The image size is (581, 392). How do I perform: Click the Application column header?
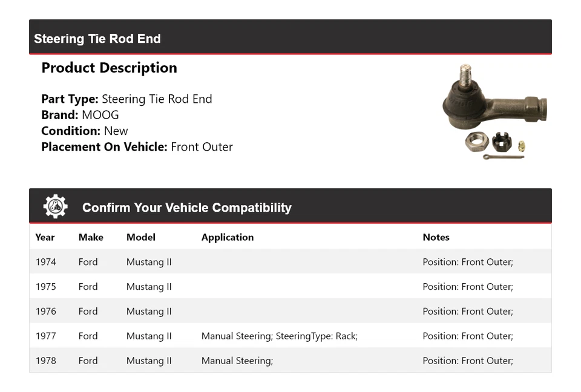pyautogui.click(x=227, y=237)
